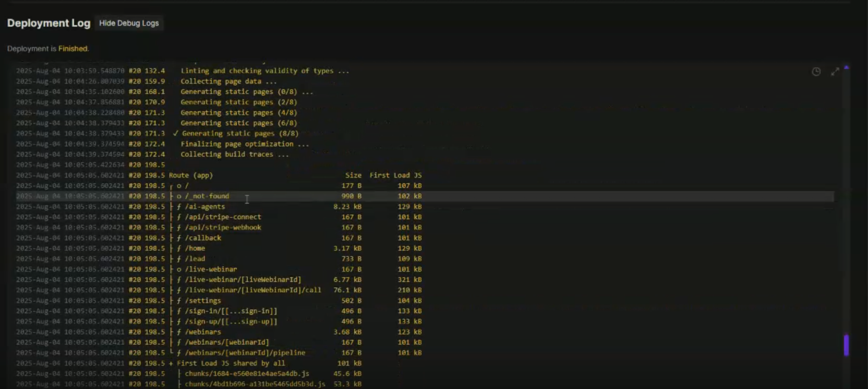Click the checkmark beside Generating static pages (8/8)

tap(176, 134)
